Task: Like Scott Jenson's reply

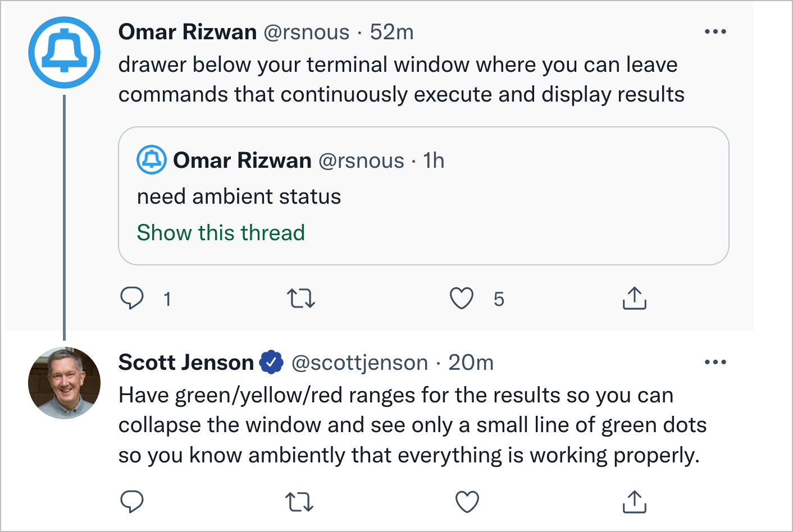Action: (x=467, y=502)
